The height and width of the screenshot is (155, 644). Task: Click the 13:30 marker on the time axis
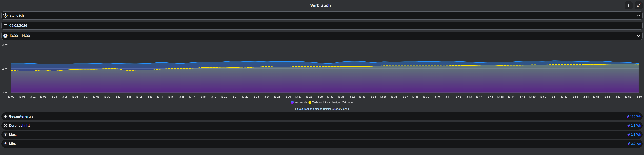click(330, 97)
